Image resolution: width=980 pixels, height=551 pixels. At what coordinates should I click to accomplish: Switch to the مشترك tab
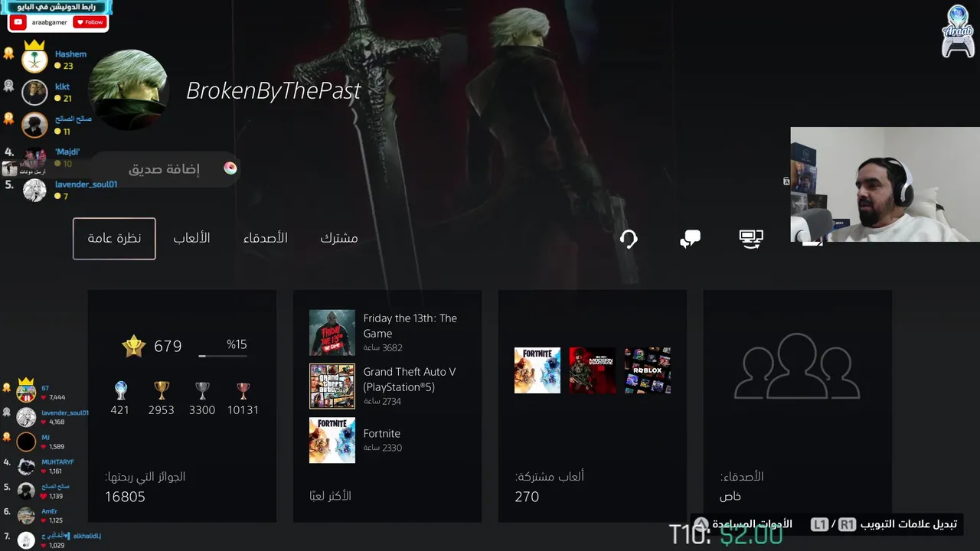click(x=339, y=238)
